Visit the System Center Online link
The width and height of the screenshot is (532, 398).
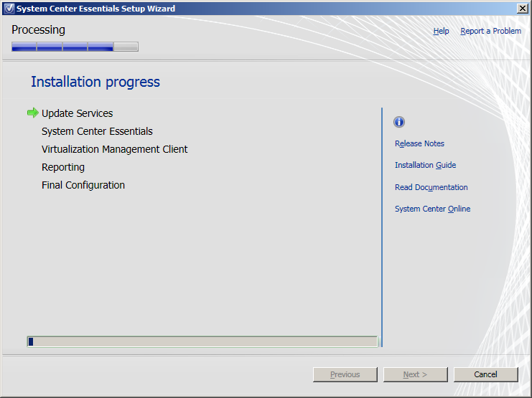point(433,209)
